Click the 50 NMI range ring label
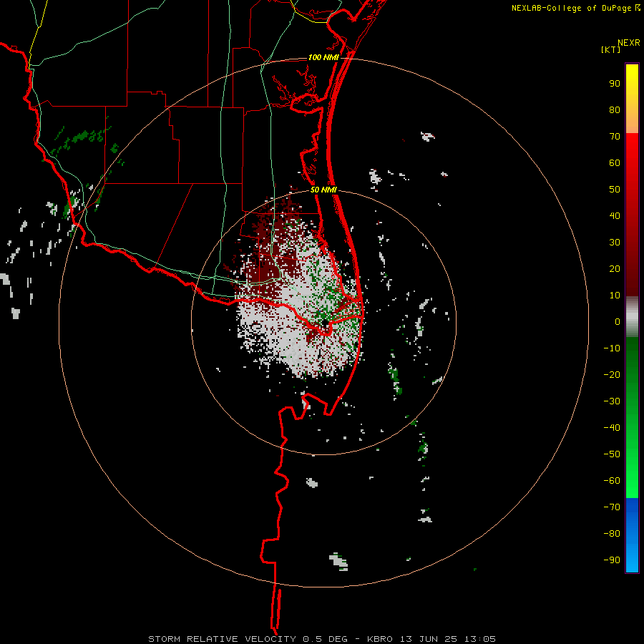 click(x=323, y=190)
